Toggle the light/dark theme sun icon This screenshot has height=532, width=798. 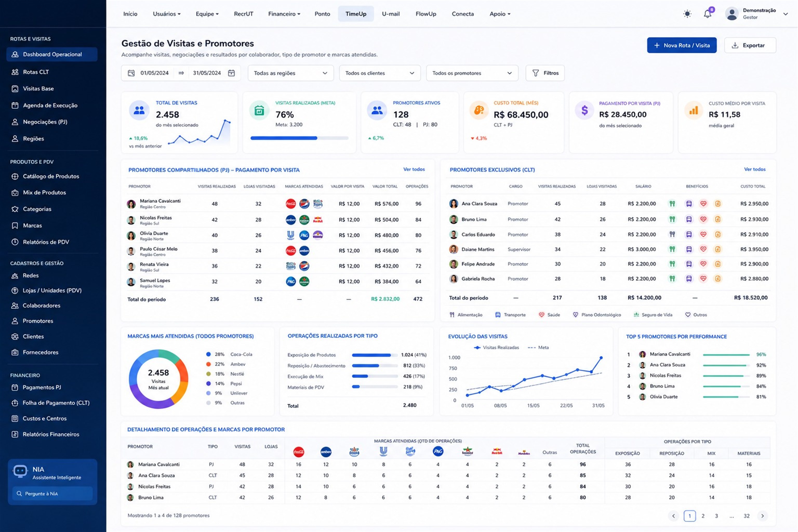(x=687, y=14)
